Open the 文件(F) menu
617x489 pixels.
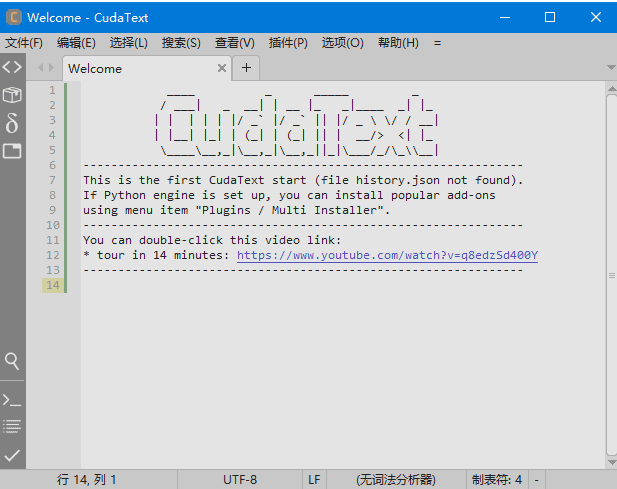(24, 43)
